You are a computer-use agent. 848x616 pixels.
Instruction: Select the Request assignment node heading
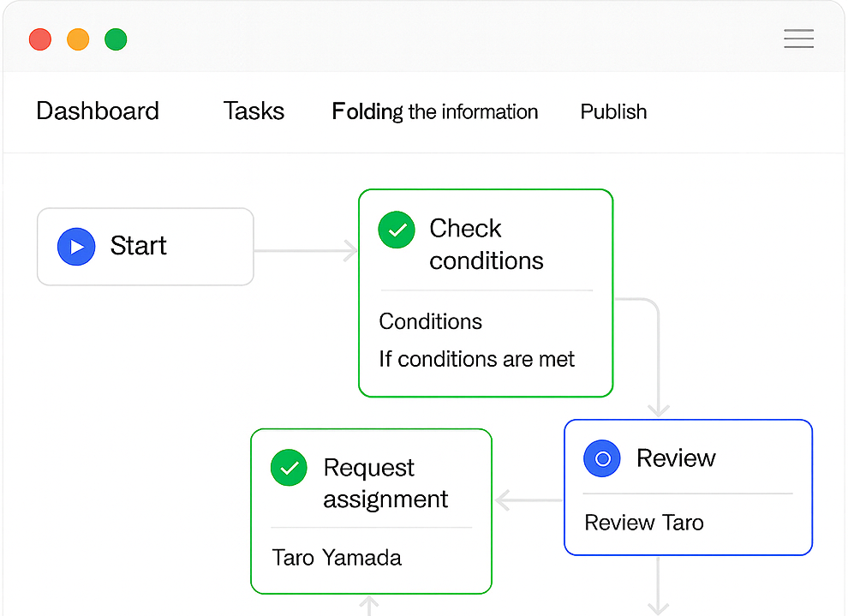(385, 483)
